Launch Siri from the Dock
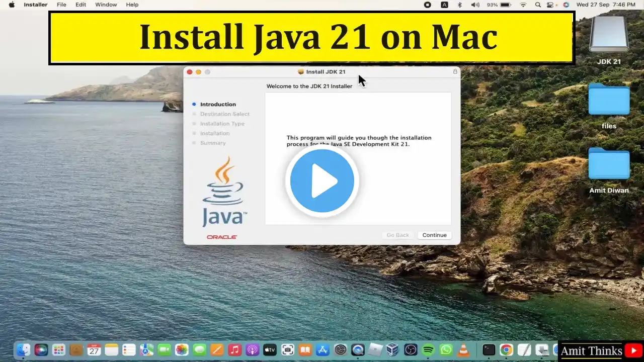Image resolution: width=644 pixels, height=362 pixels. click(41, 350)
